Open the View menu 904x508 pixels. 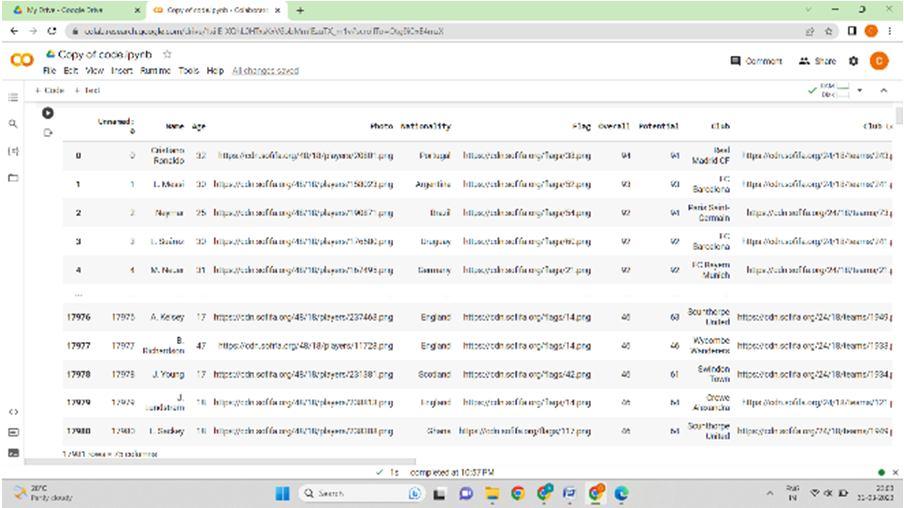click(95, 70)
